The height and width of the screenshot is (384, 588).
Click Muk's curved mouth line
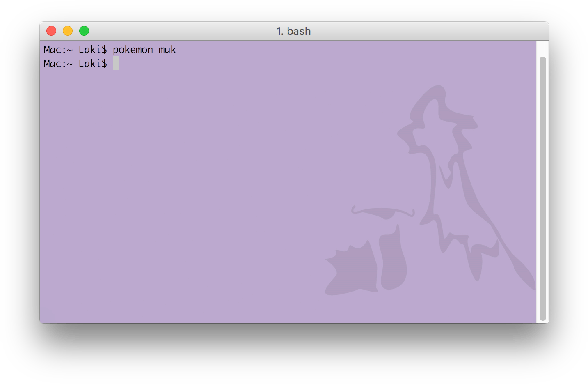(383, 212)
